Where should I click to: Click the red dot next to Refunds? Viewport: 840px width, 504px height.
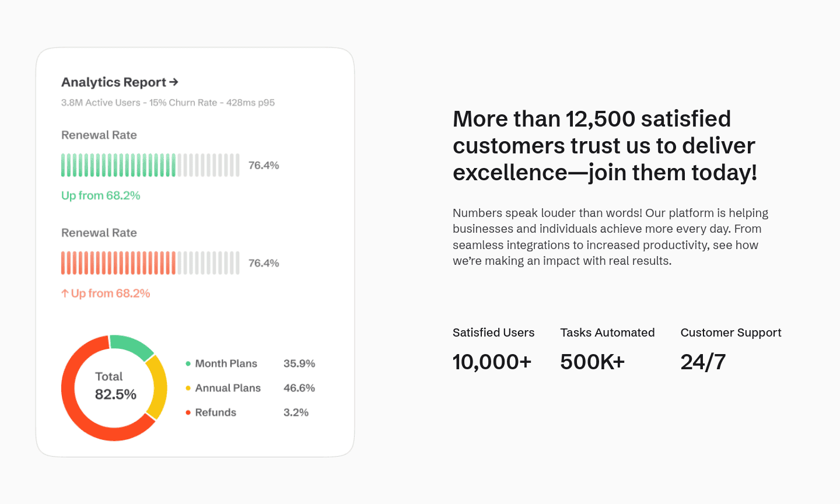[x=188, y=412]
